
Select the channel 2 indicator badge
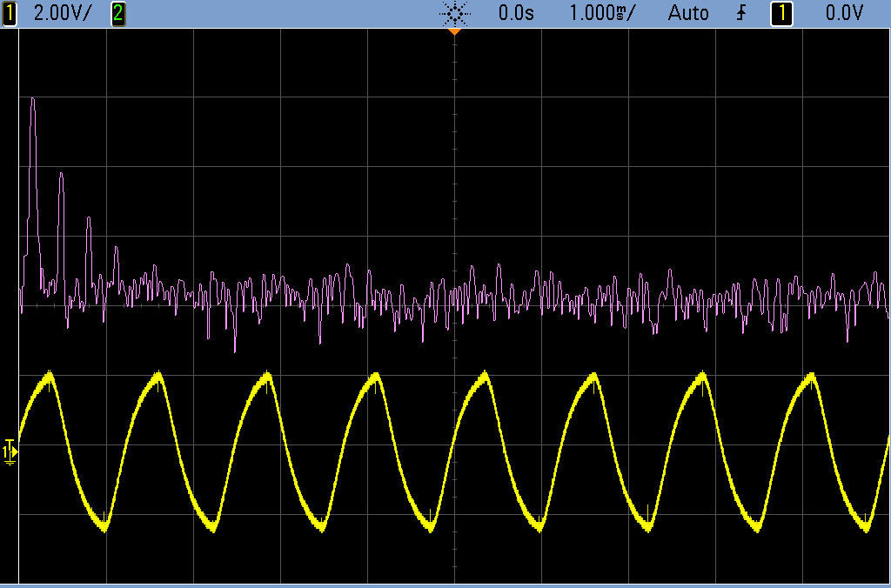click(x=118, y=13)
